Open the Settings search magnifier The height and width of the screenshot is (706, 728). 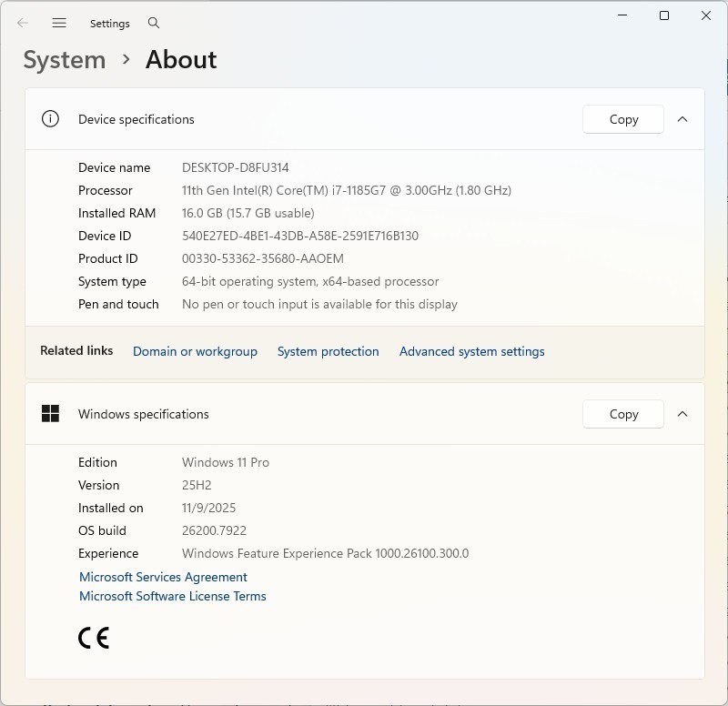[154, 23]
